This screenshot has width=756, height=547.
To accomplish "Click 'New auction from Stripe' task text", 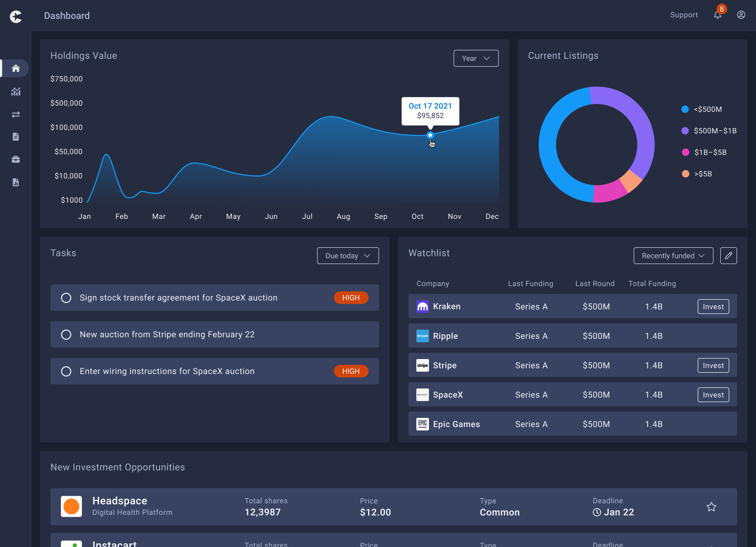I will (x=167, y=334).
